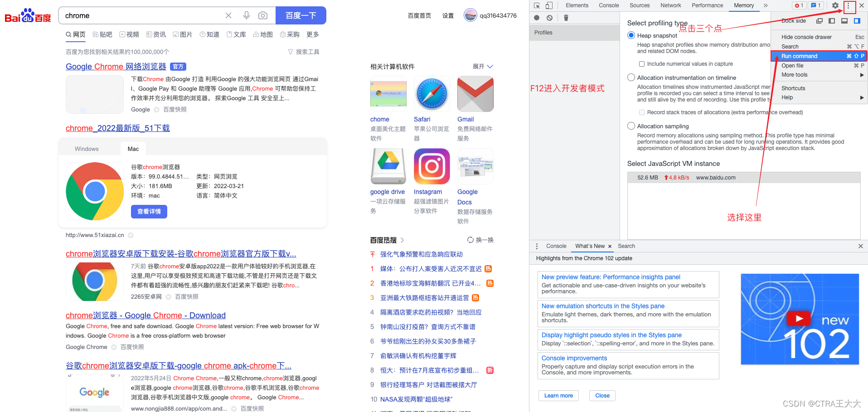The width and height of the screenshot is (868, 412).
Task: Open the google drive thumbnail
Action: click(388, 166)
